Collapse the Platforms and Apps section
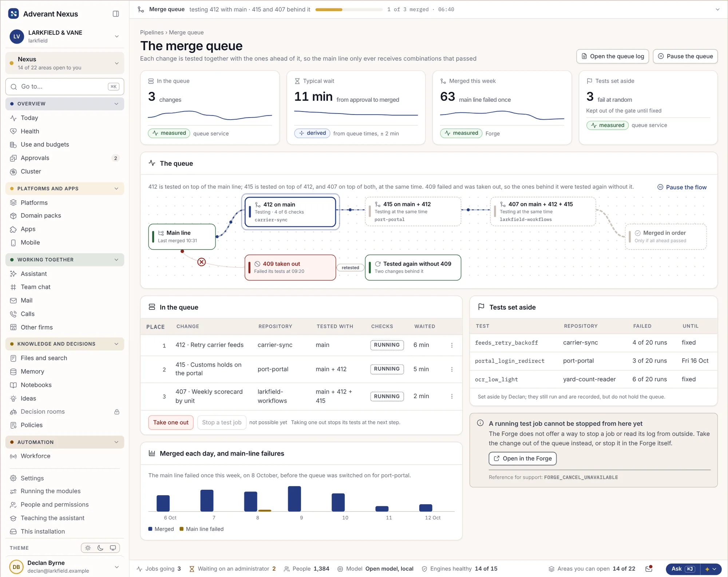 click(x=65, y=188)
